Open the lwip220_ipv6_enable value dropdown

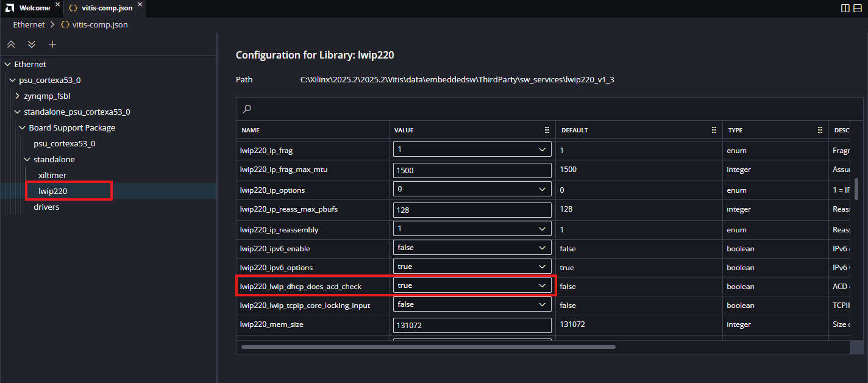472,248
